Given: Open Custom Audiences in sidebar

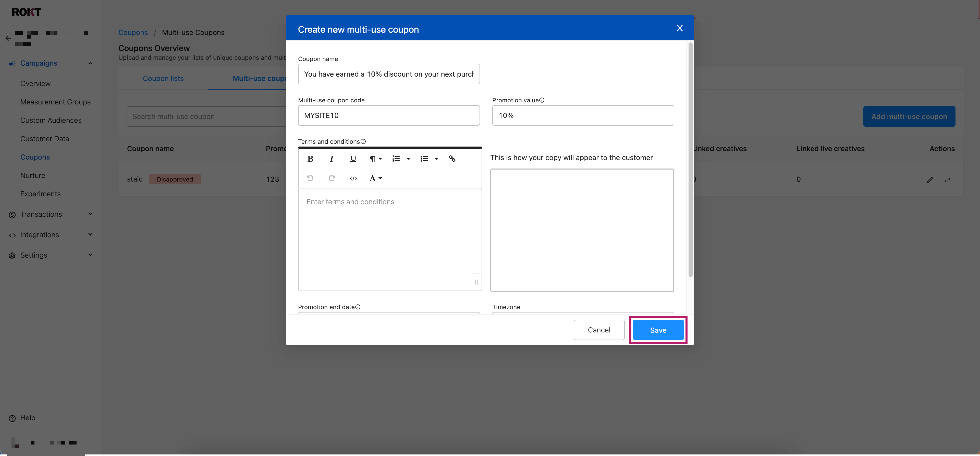Looking at the screenshot, I should pos(51,120).
